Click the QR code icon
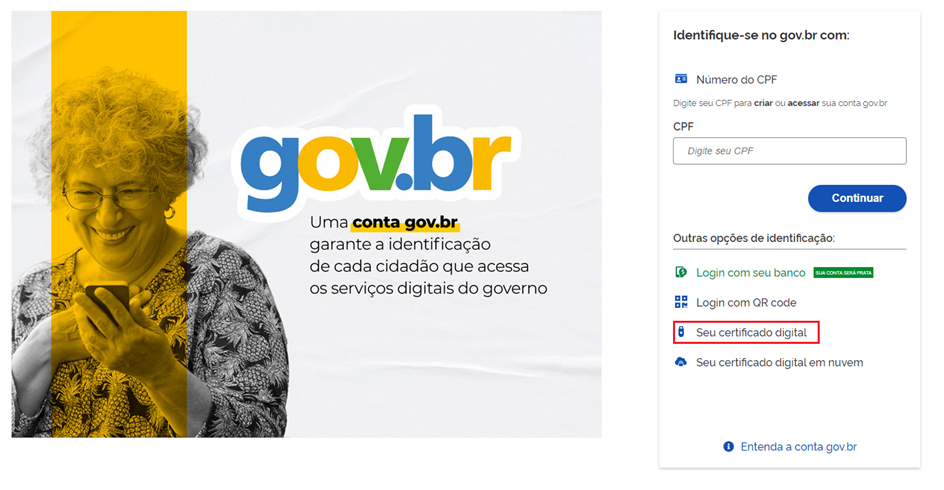 point(681,302)
